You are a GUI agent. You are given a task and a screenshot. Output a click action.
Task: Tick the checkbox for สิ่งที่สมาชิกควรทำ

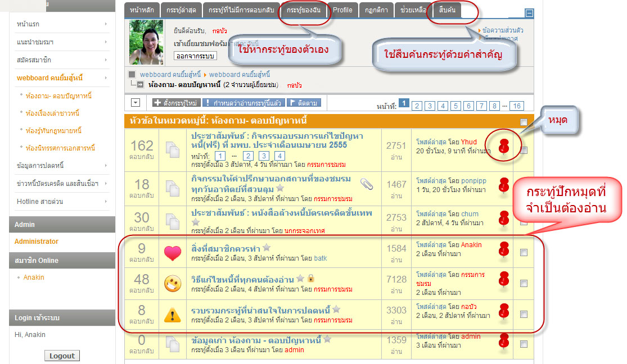tap(524, 253)
